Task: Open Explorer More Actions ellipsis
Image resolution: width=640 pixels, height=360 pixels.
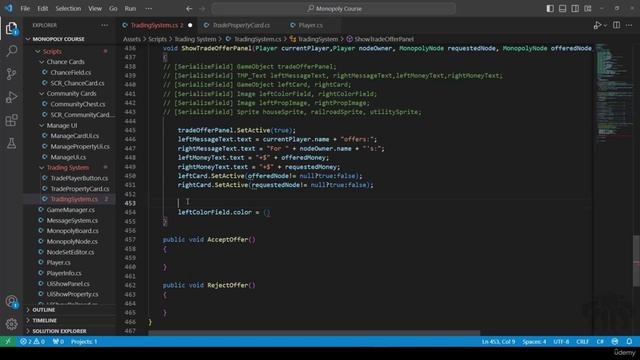Action: 105,25
